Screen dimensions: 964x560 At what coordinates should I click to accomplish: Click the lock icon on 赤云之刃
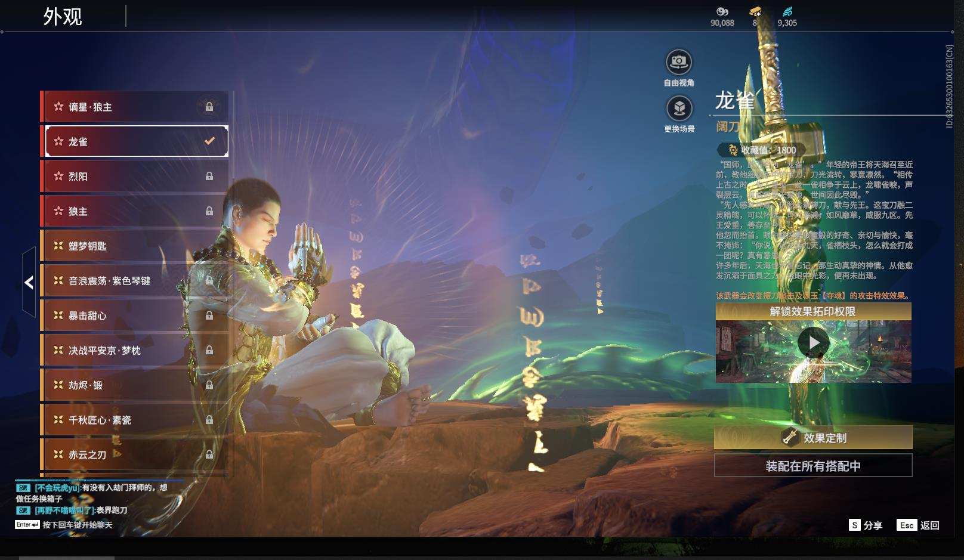(x=209, y=454)
